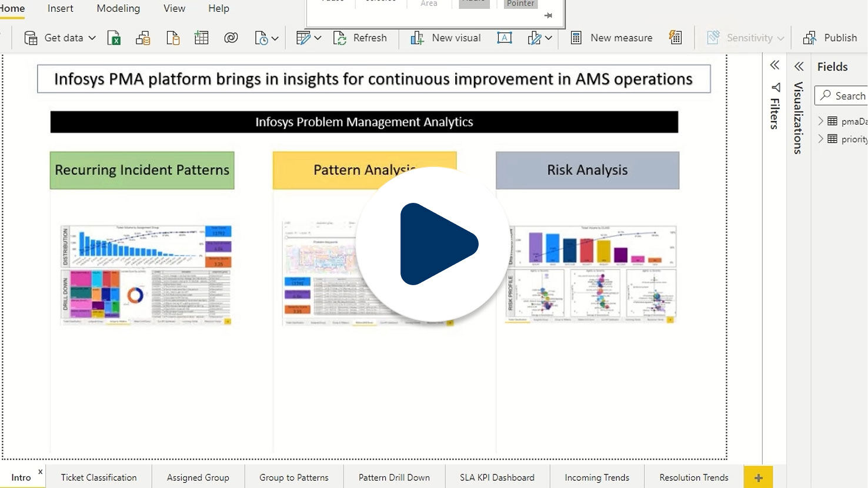Open the Group to Patterns page tab
Viewport: 868px width, 488px height.
(x=293, y=477)
